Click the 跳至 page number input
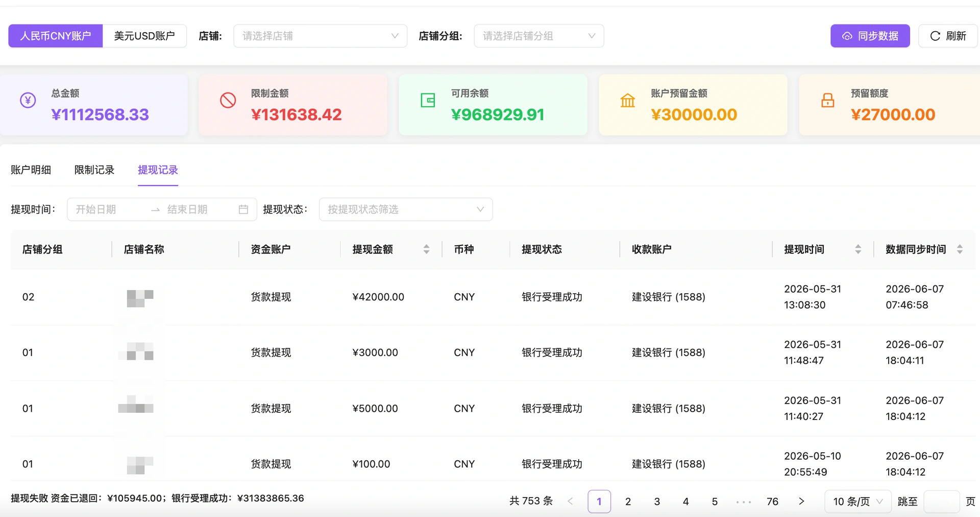980x517 pixels. point(942,502)
